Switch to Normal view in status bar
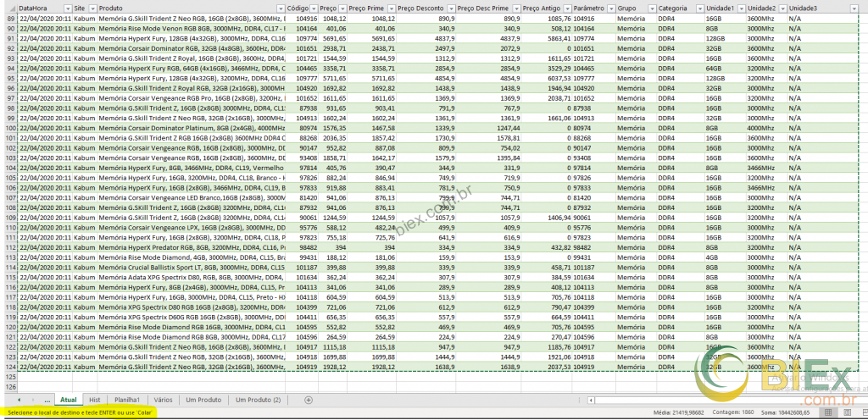Viewport: 868px width, 420px height. [829, 412]
